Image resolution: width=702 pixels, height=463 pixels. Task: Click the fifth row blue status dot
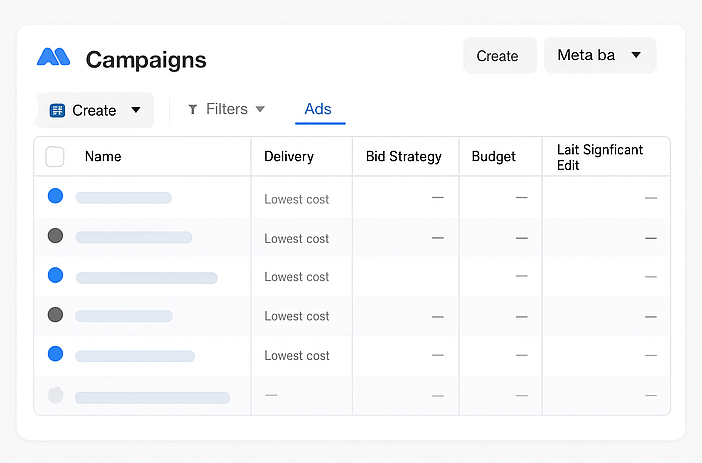[x=56, y=354]
